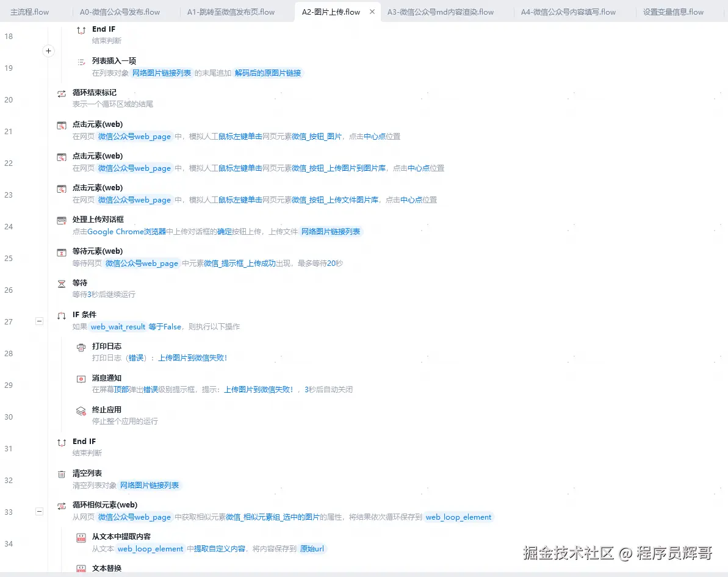The image size is (728, 577).
Task: Click the 循环结束标记 step icon
Action: (61, 94)
